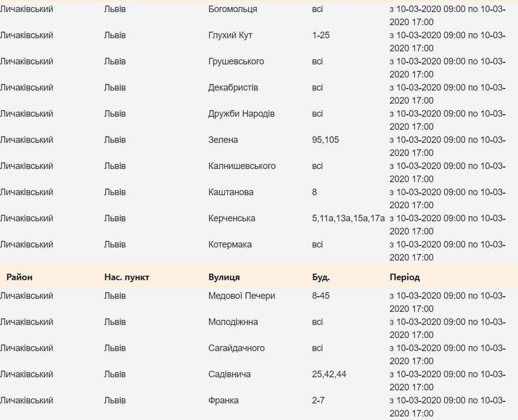Select the Богомольця street cell
This screenshot has width=518, height=420.
coord(233,9)
